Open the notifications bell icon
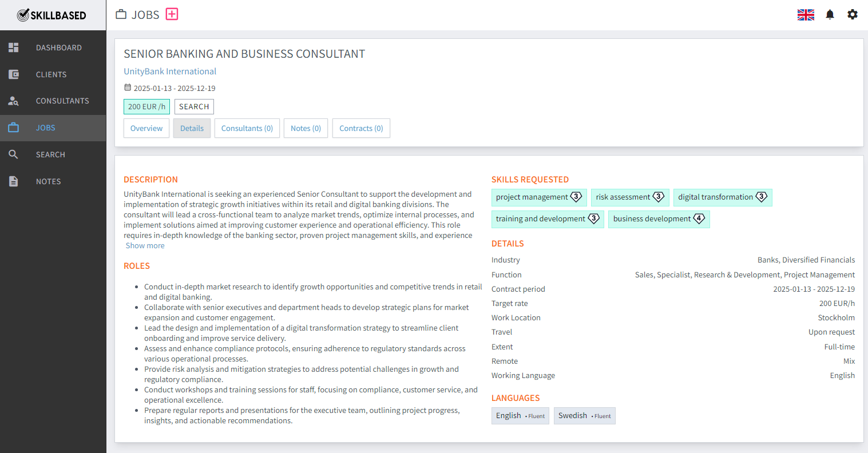Image resolution: width=868 pixels, height=453 pixels. point(830,15)
